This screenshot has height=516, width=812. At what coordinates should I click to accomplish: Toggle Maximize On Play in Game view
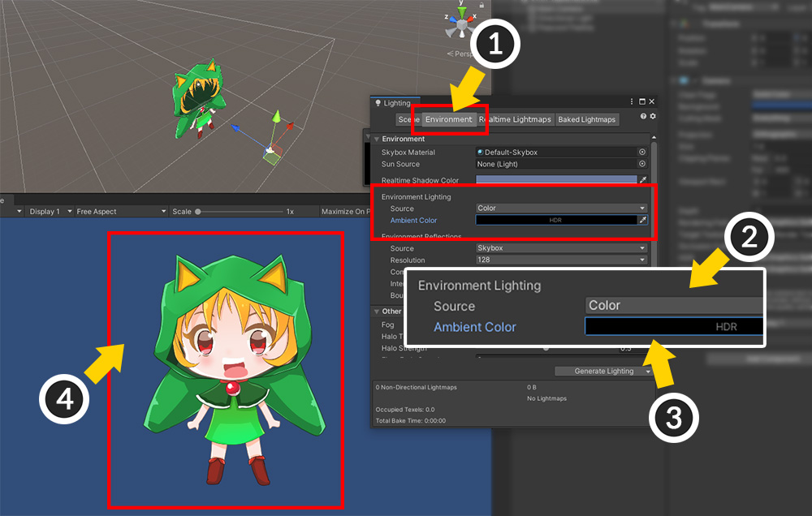[346, 212]
